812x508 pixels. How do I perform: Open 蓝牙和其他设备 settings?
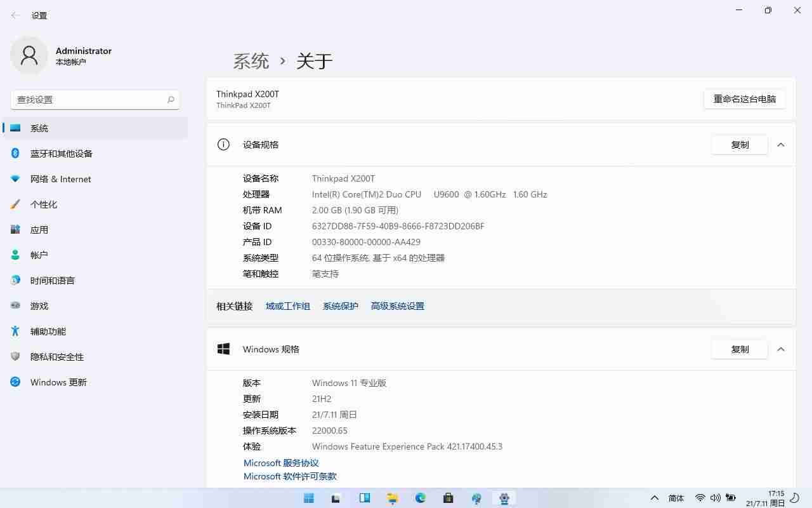[x=95, y=154]
